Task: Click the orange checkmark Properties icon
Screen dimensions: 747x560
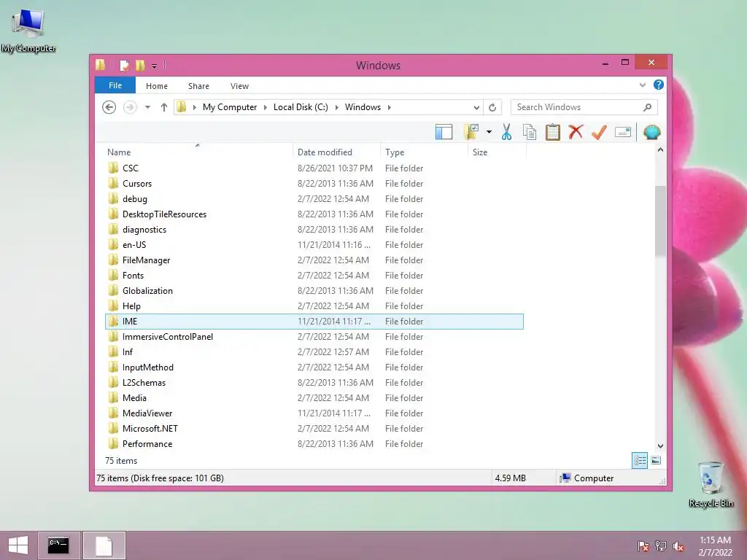Action: pyautogui.click(x=599, y=132)
